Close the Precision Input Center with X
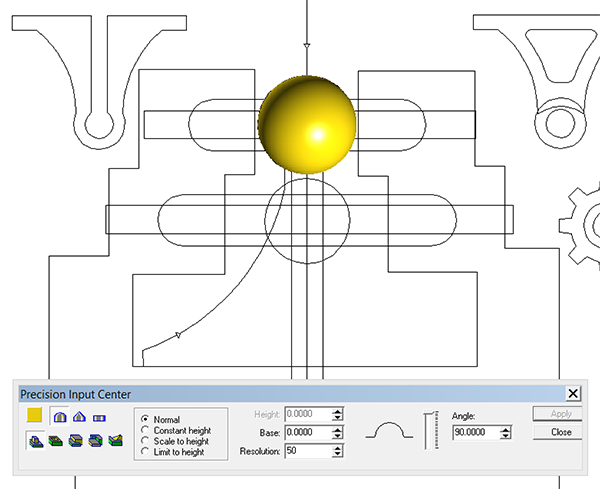The image size is (600, 489). pos(573,393)
